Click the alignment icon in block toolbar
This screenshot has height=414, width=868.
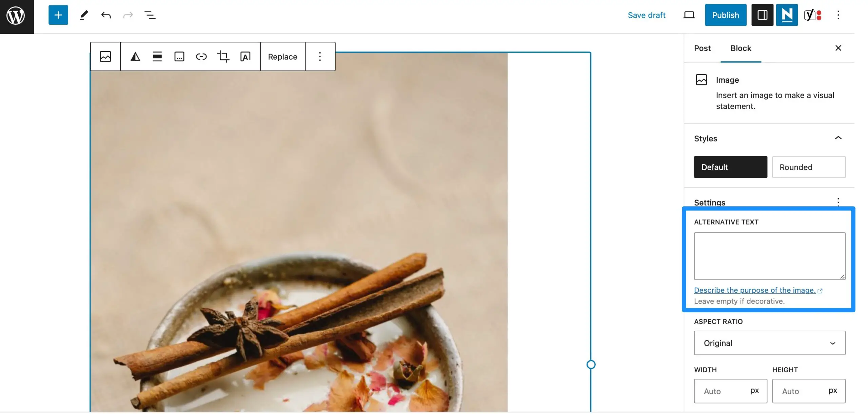point(157,56)
